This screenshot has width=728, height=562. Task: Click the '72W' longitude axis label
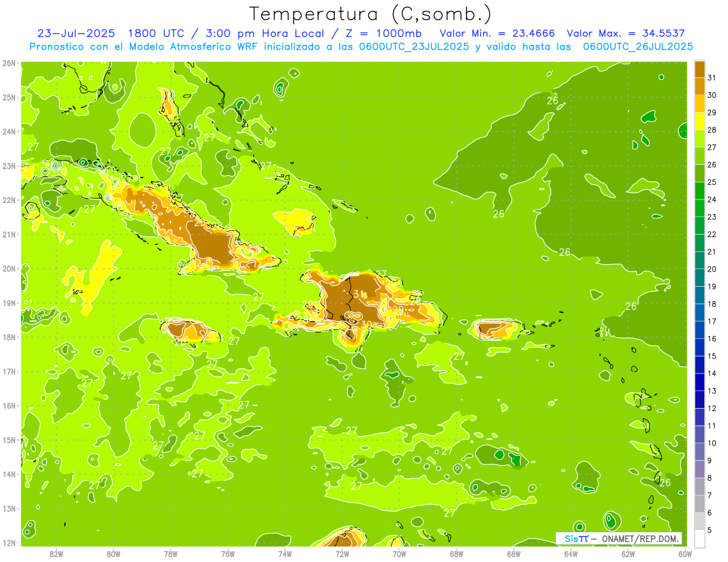coord(342,553)
